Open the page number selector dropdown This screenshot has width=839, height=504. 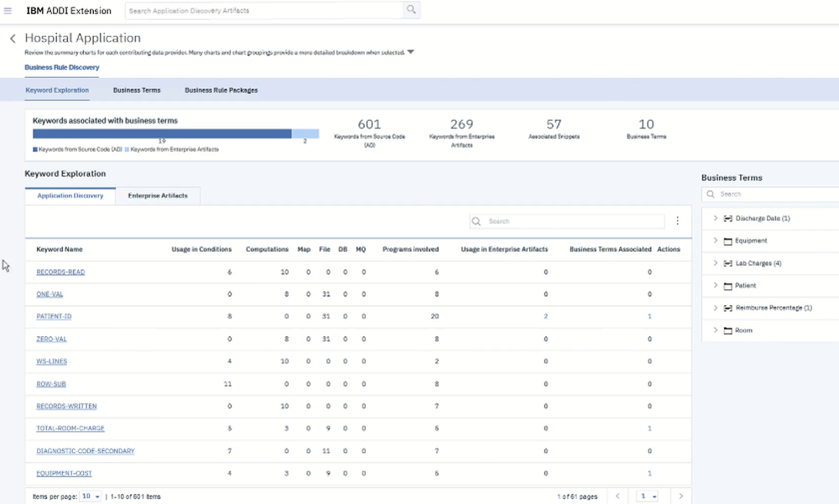[649, 496]
